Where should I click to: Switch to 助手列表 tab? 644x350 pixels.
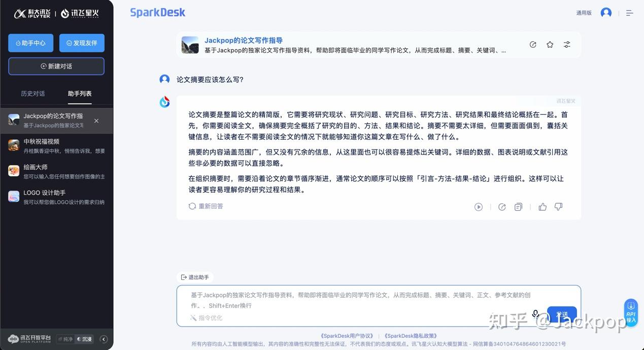click(80, 93)
